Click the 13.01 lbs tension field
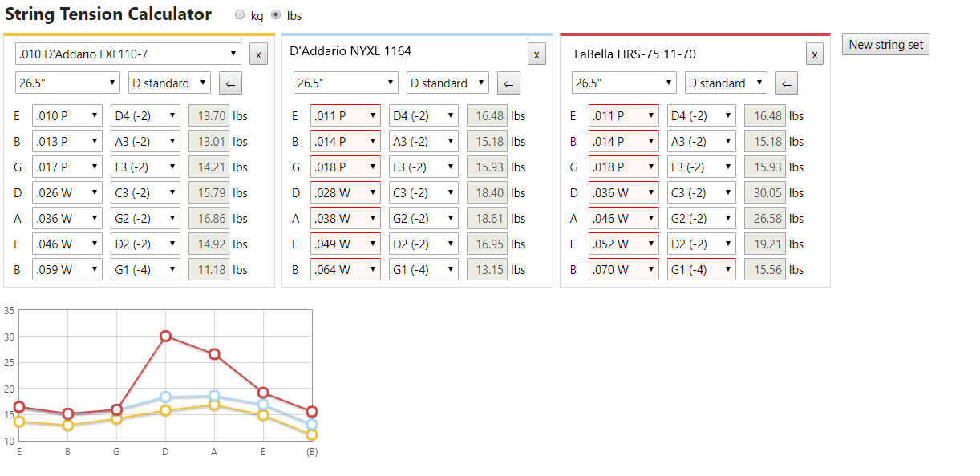 pos(209,141)
